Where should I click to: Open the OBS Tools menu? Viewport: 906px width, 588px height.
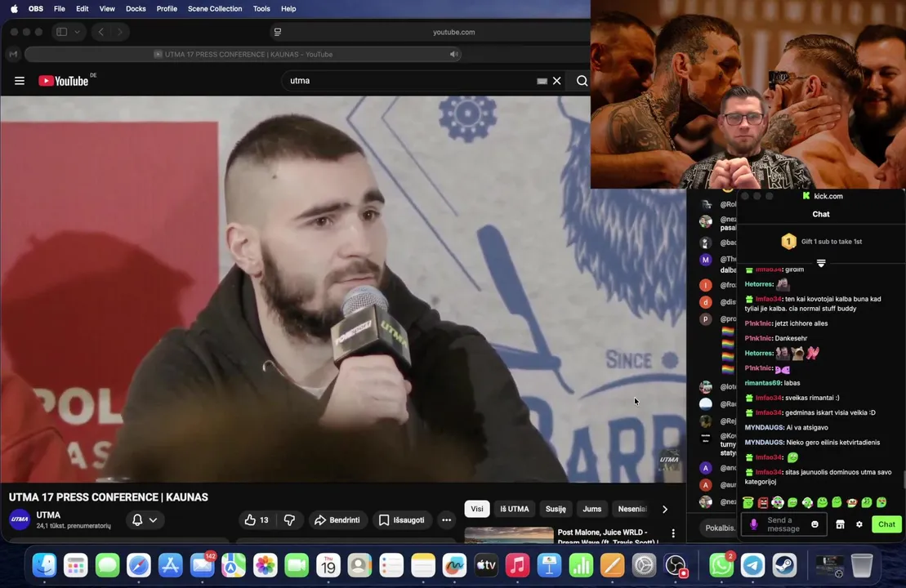click(x=261, y=9)
